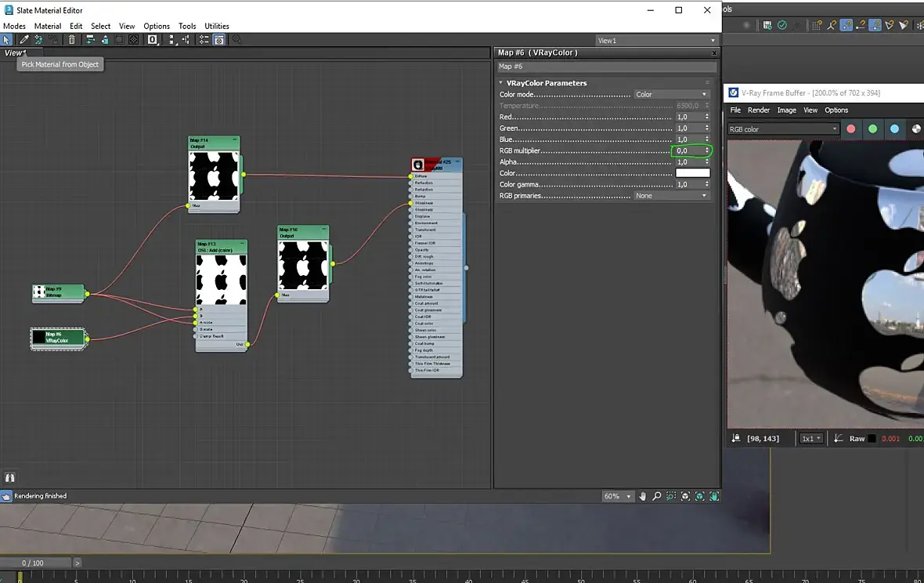Select the Map #6 VRayColor node
The height and width of the screenshot is (583, 924).
pos(57,339)
